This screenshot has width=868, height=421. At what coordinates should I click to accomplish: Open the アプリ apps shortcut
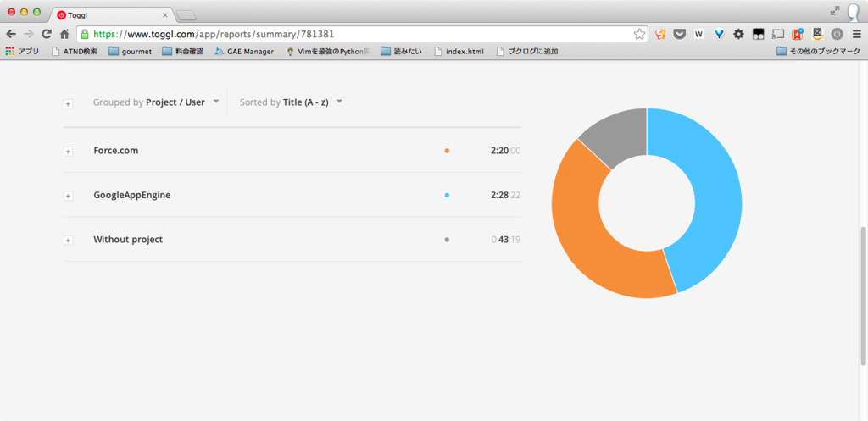[x=22, y=52]
